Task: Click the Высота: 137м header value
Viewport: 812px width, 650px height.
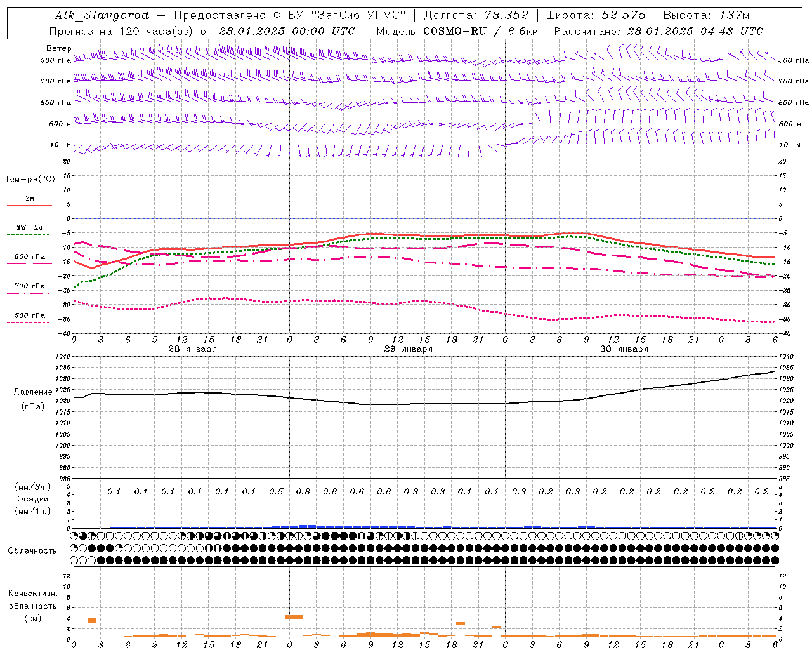Action: pos(705,15)
